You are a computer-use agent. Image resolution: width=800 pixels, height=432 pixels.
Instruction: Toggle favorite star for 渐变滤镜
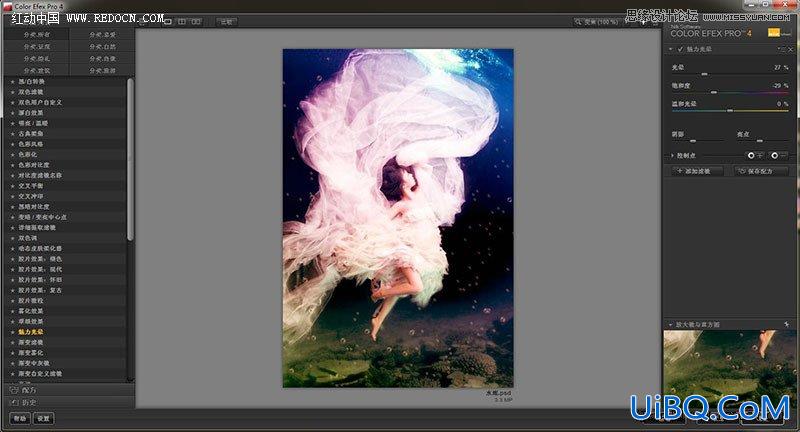click(12, 343)
